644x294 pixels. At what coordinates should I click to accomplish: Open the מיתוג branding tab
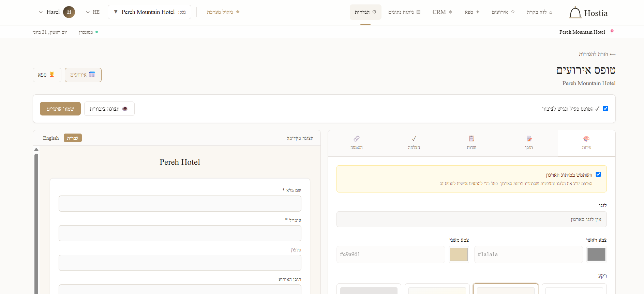click(x=586, y=143)
